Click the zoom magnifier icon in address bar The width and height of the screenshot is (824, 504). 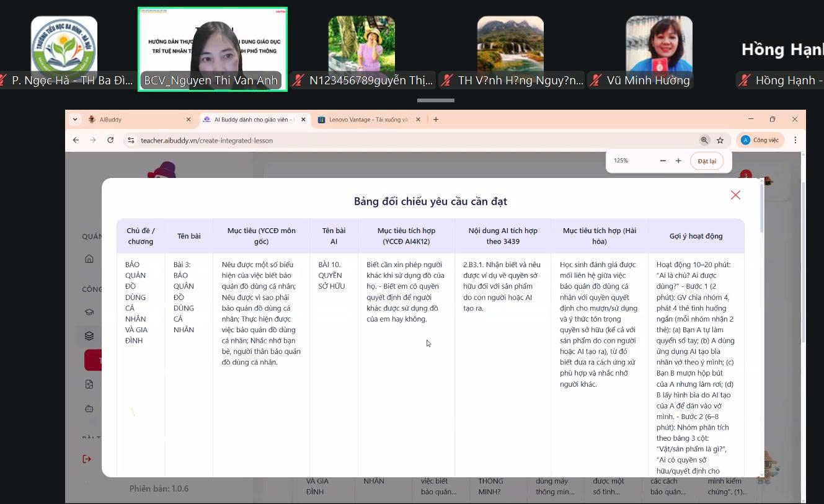[704, 140]
